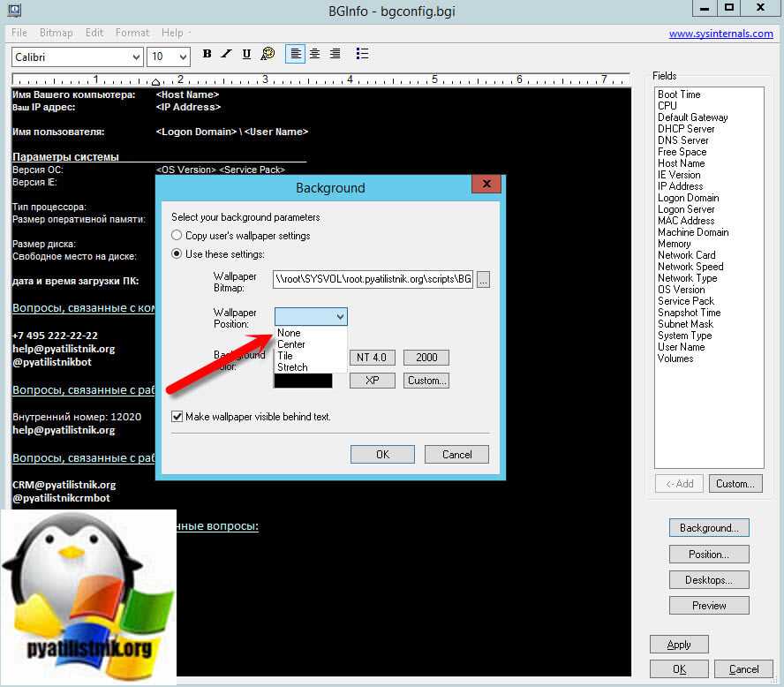
Task: Open the Calibri font name dropdown
Action: [77, 57]
